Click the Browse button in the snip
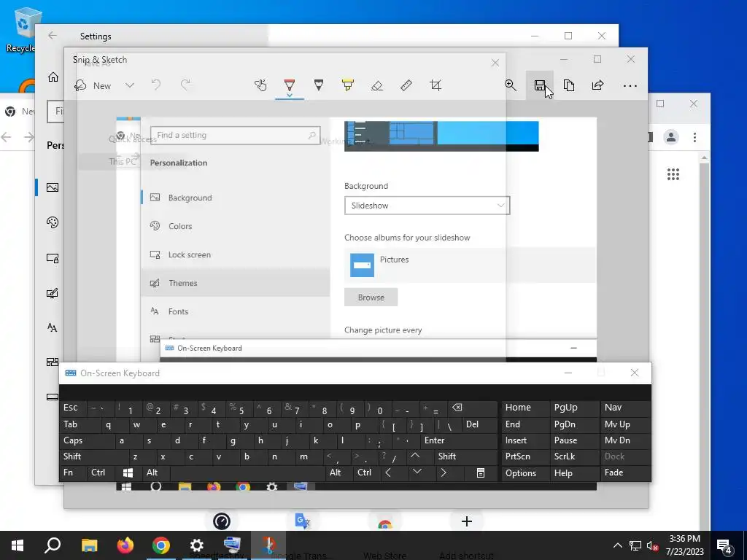The height and width of the screenshot is (560, 747). [371, 297]
